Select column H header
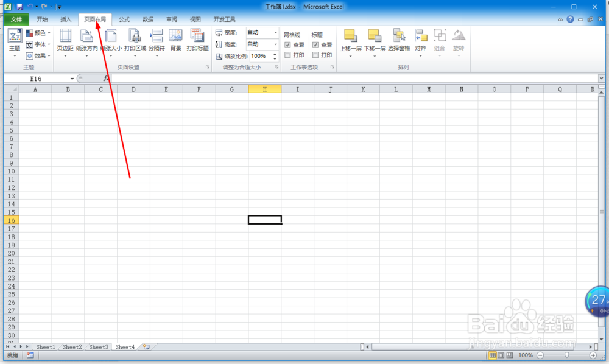 [x=265, y=89]
